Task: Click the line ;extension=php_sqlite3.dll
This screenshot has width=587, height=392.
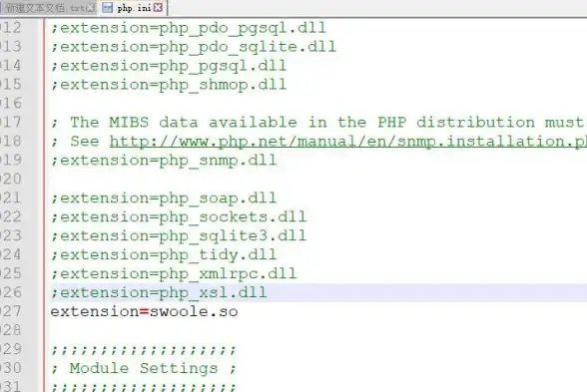Action: pyautogui.click(x=179, y=236)
